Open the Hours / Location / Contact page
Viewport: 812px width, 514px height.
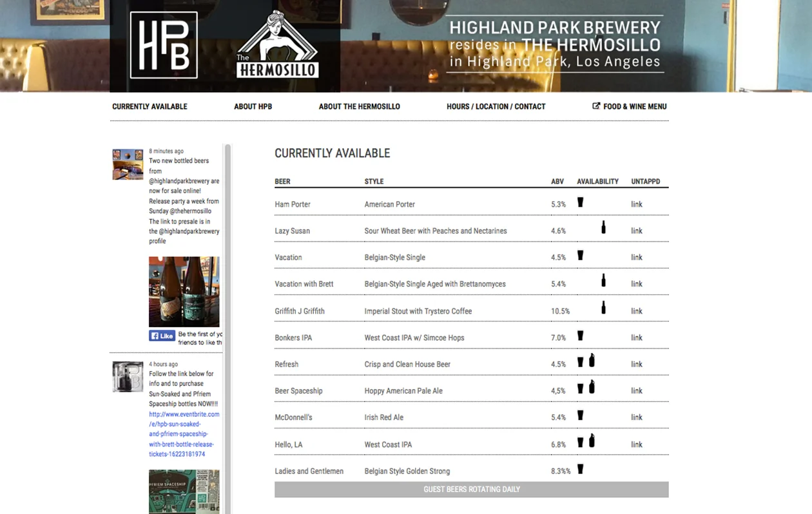(496, 106)
